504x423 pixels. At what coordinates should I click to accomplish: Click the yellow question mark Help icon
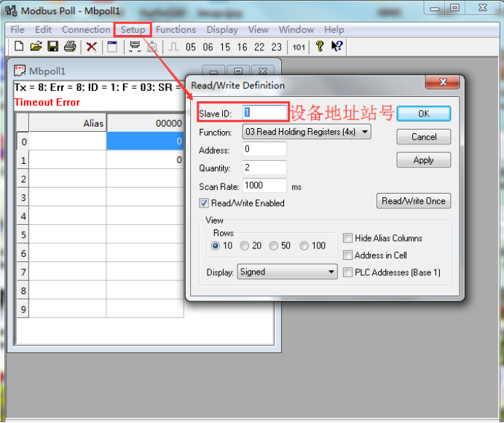[x=319, y=47]
